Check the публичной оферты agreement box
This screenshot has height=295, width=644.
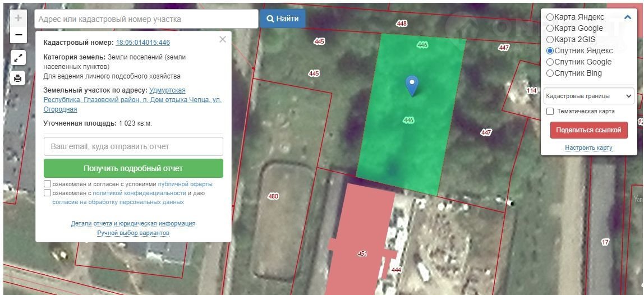pyautogui.click(x=48, y=184)
